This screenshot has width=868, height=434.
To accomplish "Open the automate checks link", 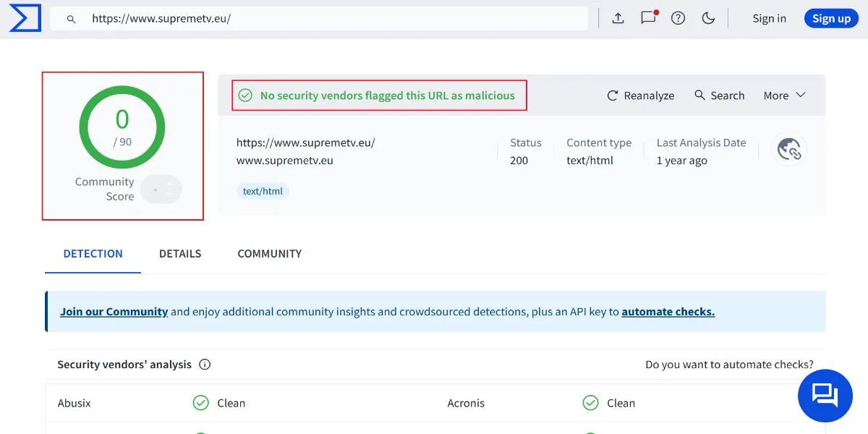I will [668, 312].
